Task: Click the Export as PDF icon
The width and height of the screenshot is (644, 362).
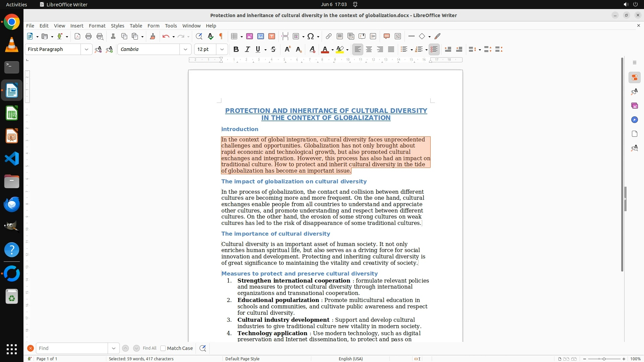Action: (x=77, y=36)
